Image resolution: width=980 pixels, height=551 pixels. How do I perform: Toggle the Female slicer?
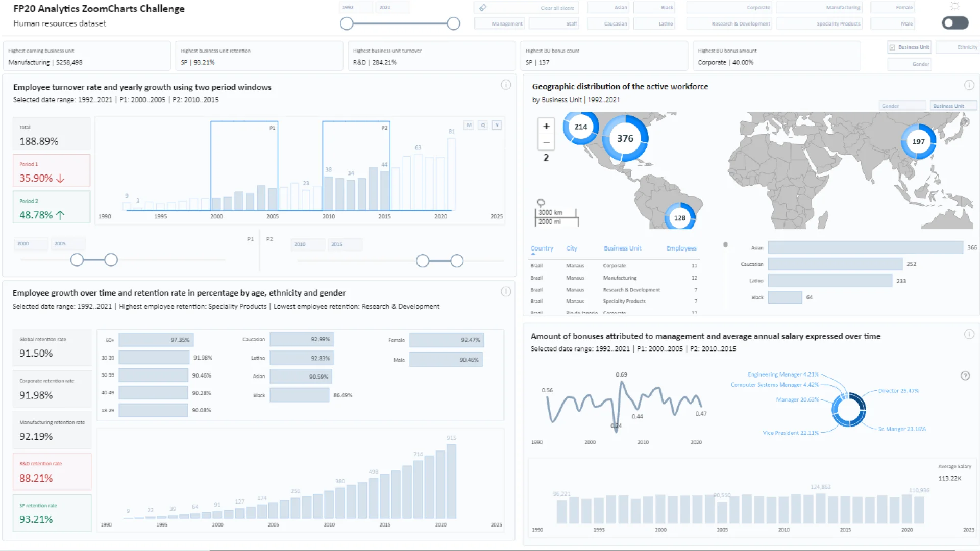click(893, 8)
